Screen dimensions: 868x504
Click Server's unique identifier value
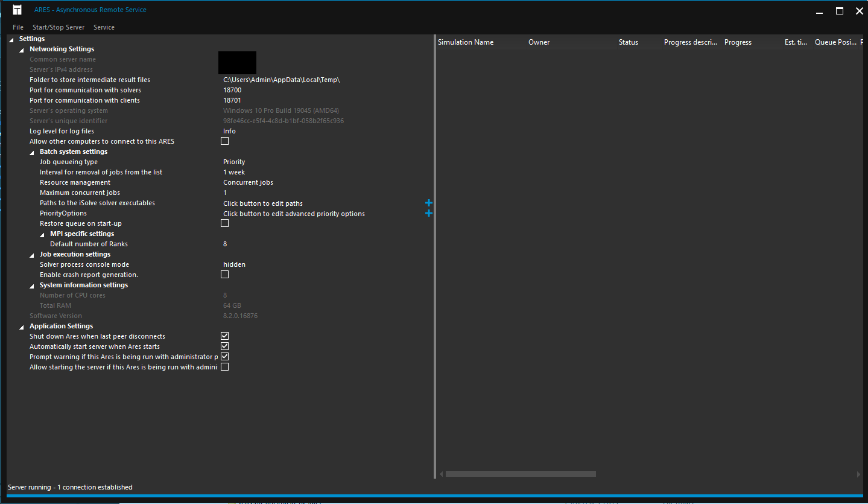coord(284,121)
